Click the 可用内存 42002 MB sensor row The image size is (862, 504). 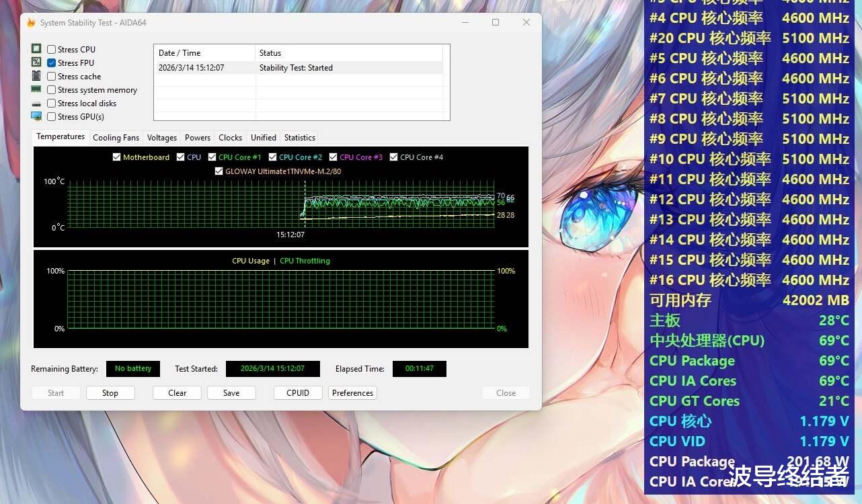coord(750,300)
